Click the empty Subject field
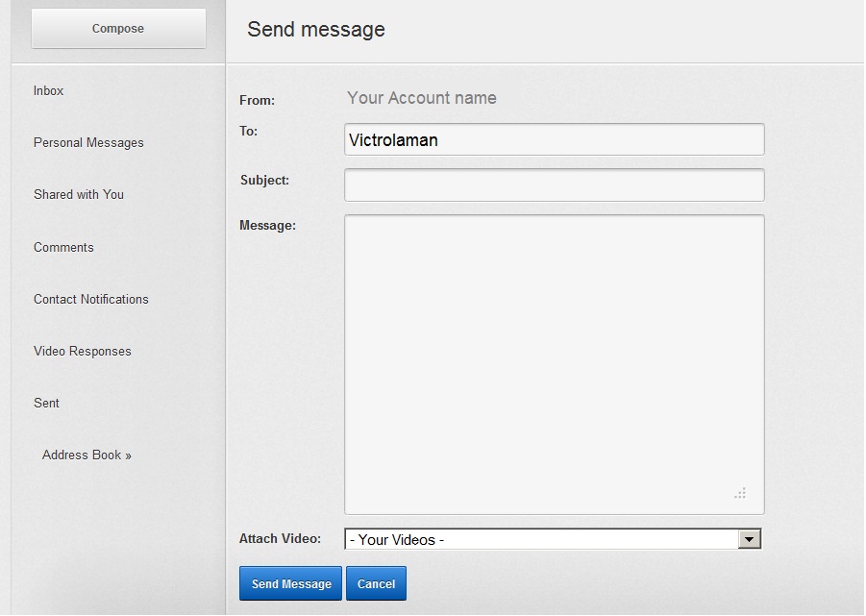The width and height of the screenshot is (866, 616). (x=554, y=185)
